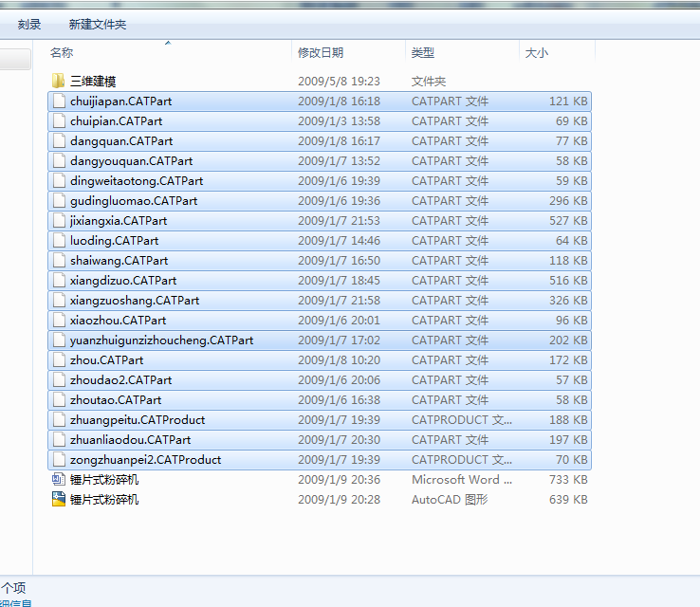
Task: Select the file name luoding.CATPart
Action: coord(114,241)
